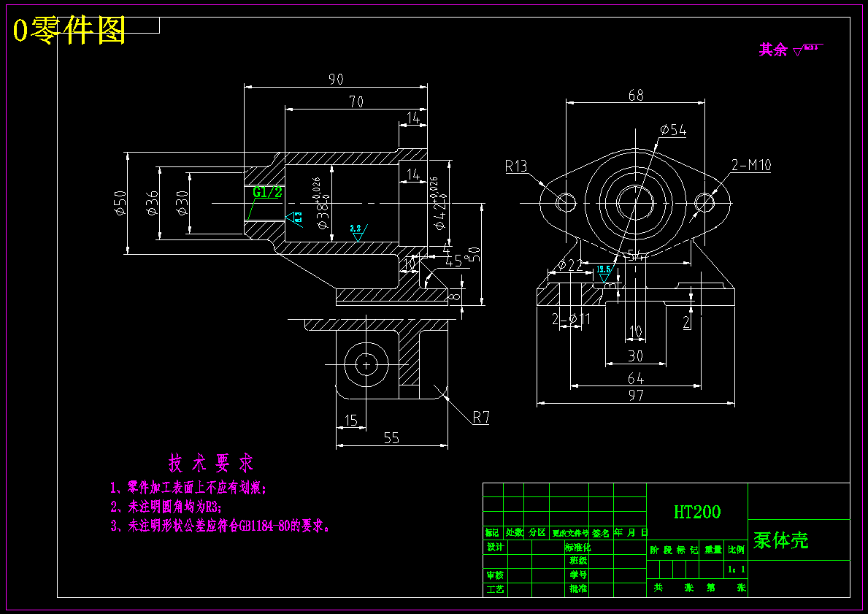Select the yellow "0零件图" drawing title

[x=69, y=31]
